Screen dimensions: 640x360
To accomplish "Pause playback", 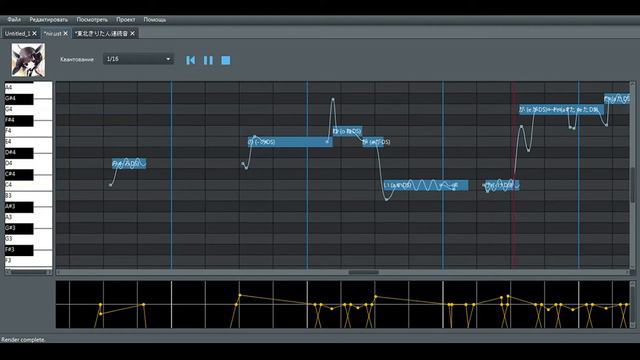I will click(208, 60).
